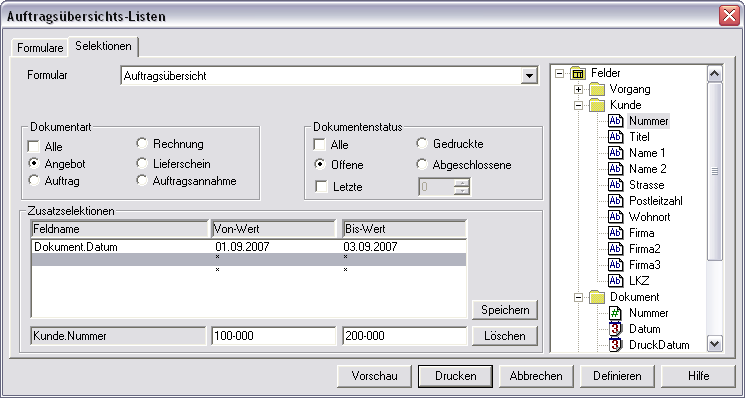745x398 pixels.
Task: Click the Ab icon beside Wohnort
Action: click(615, 217)
